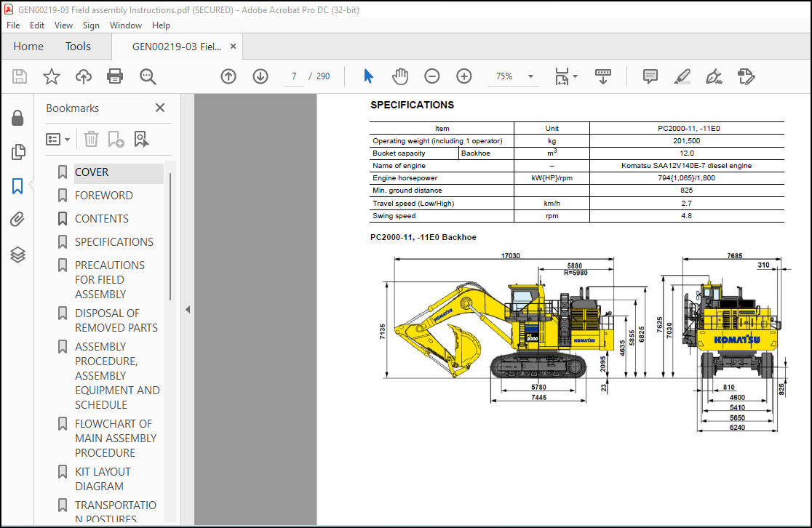This screenshot has height=528, width=812.
Task: Zoom out with the minus icon
Action: [432, 76]
